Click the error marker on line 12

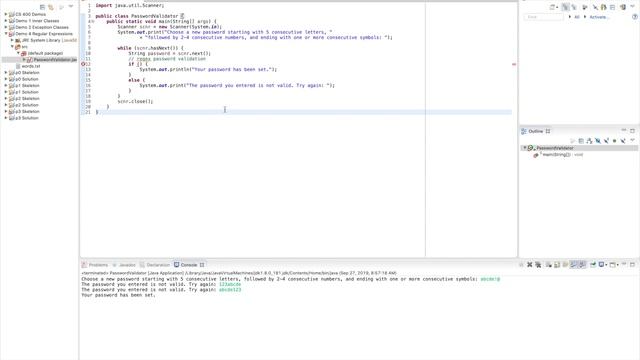tap(83, 64)
